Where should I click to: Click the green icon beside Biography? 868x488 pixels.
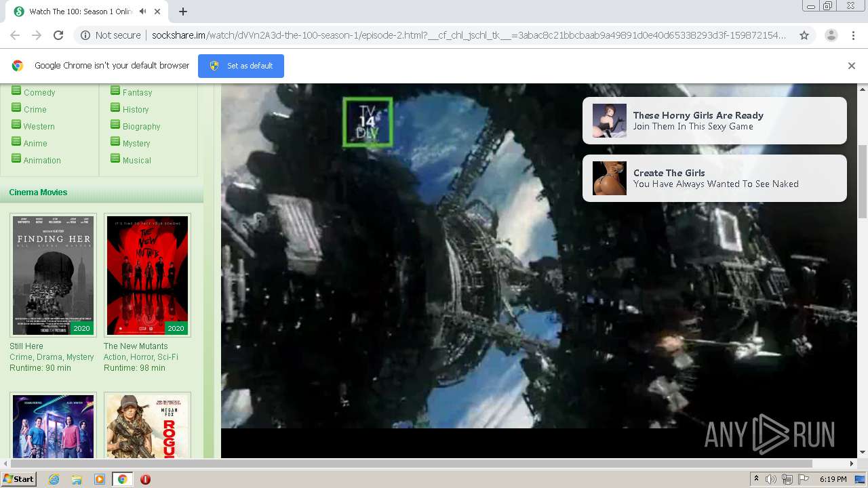pos(115,124)
